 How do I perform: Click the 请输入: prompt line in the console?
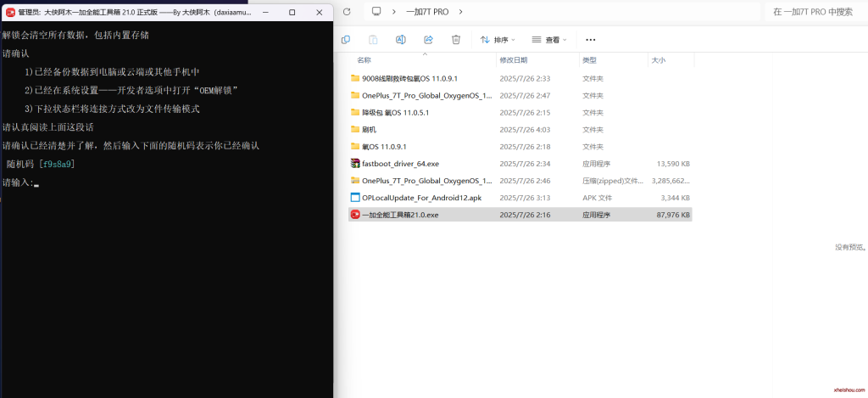[x=21, y=182]
